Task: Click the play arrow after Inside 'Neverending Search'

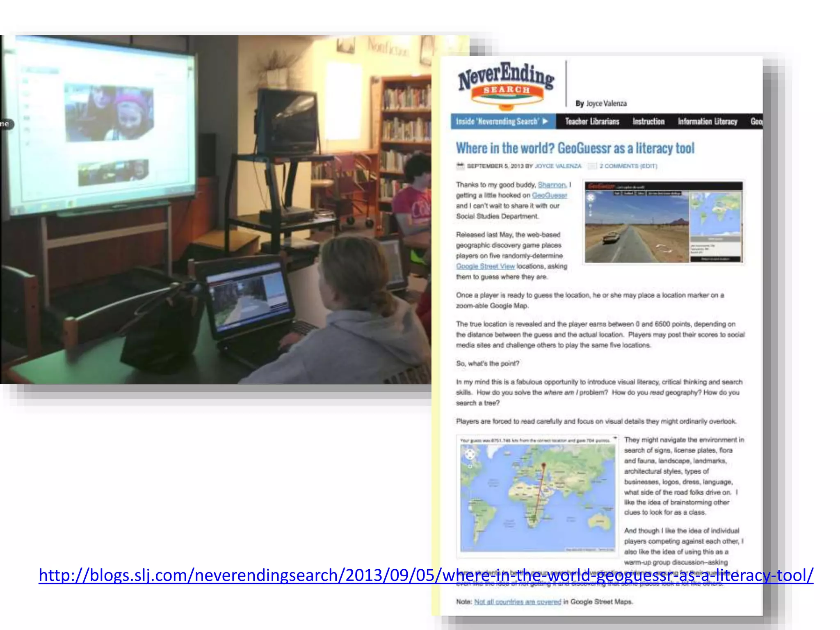Action: [x=545, y=121]
